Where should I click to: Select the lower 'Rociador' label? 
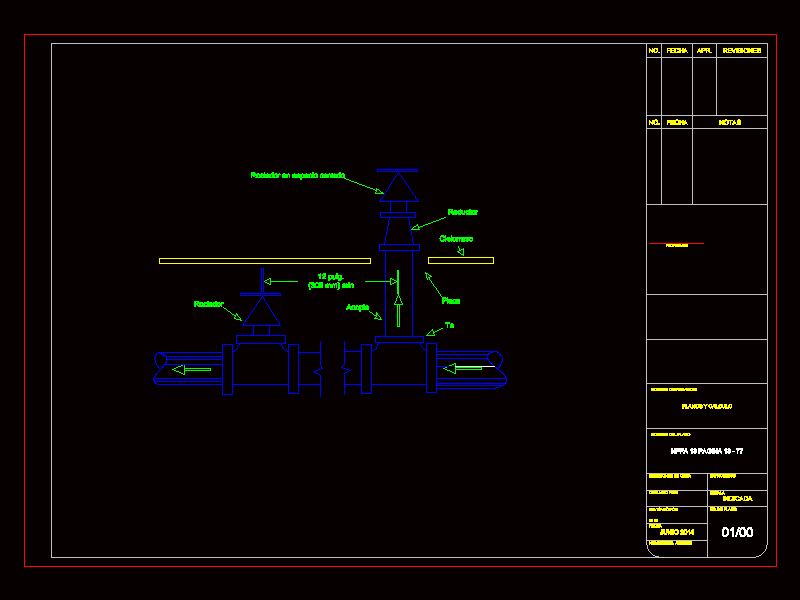pos(208,304)
